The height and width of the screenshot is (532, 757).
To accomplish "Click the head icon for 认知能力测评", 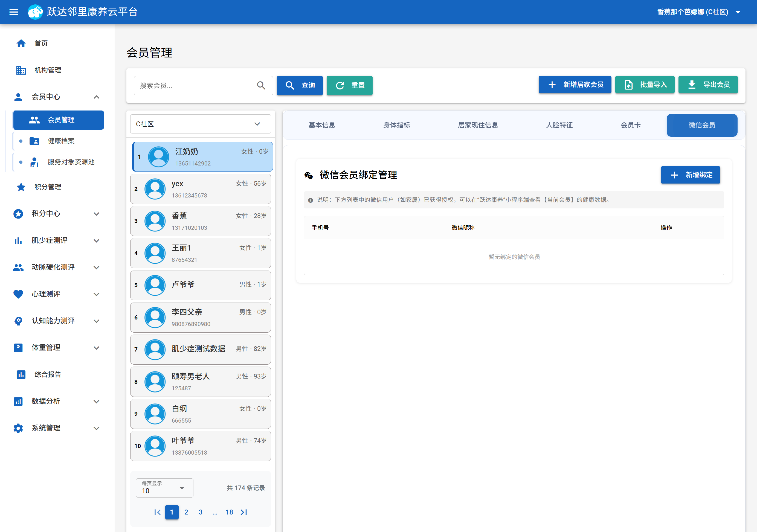I will (x=18, y=321).
